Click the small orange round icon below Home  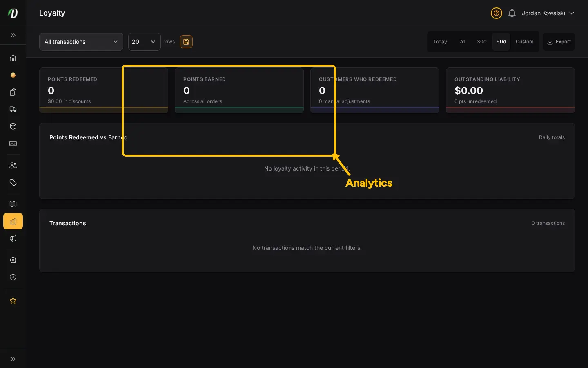(x=13, y=75)
